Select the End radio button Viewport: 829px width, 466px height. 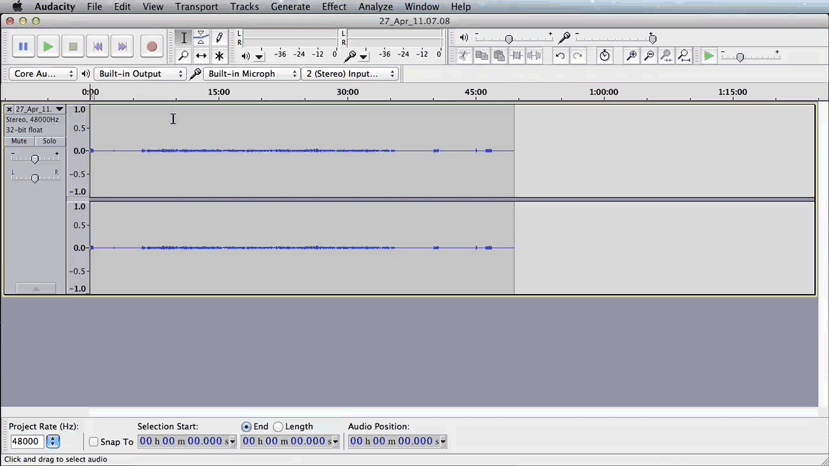coord(247,427)
